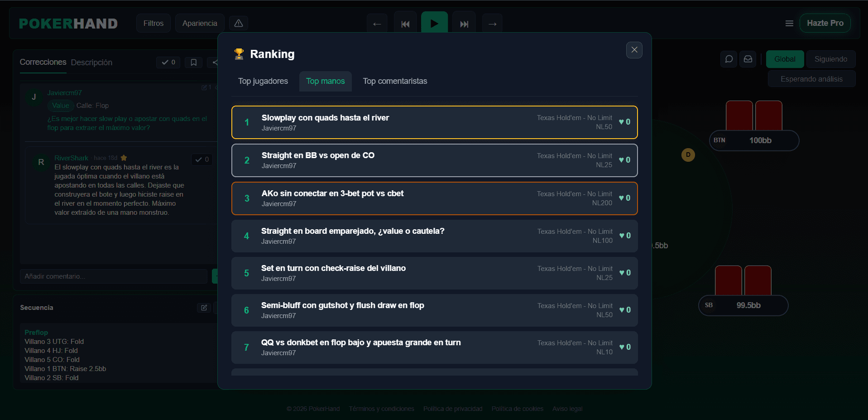The image size is (868, 420).
Task: Click the heart icon on Straight en BB hand
Action: 622,160
